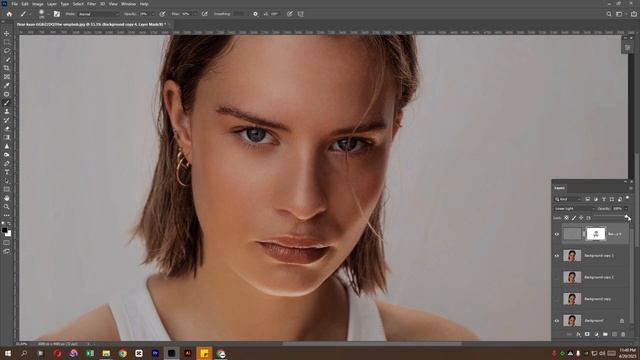Hide the Background layer
Image resolution: width=640 pixels, height=360 pixels.
coord(557,321)
